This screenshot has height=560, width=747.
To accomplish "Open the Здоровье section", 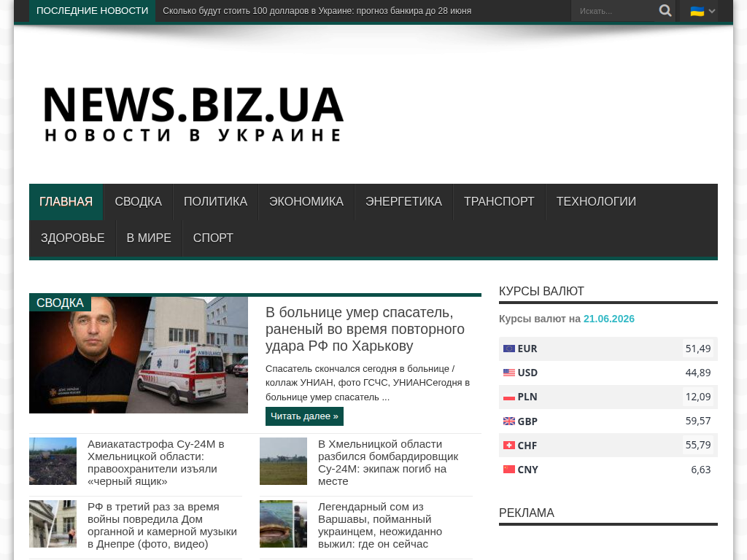I will 72,238.
